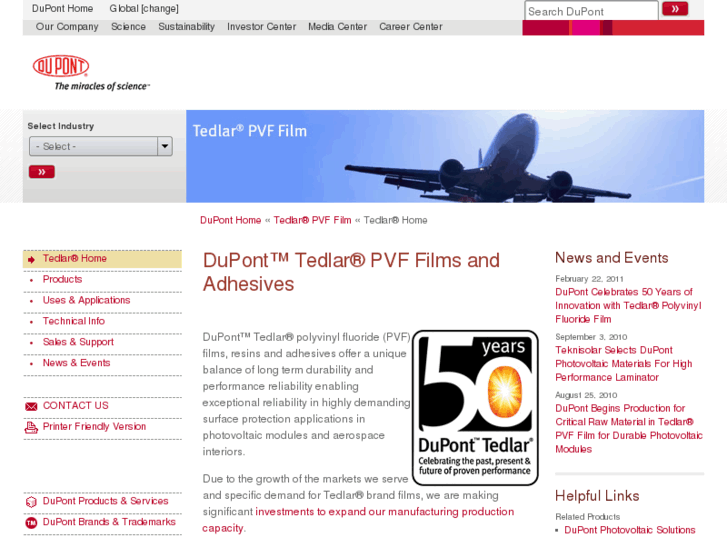Click the red go arrow under Select Industry

42,172
